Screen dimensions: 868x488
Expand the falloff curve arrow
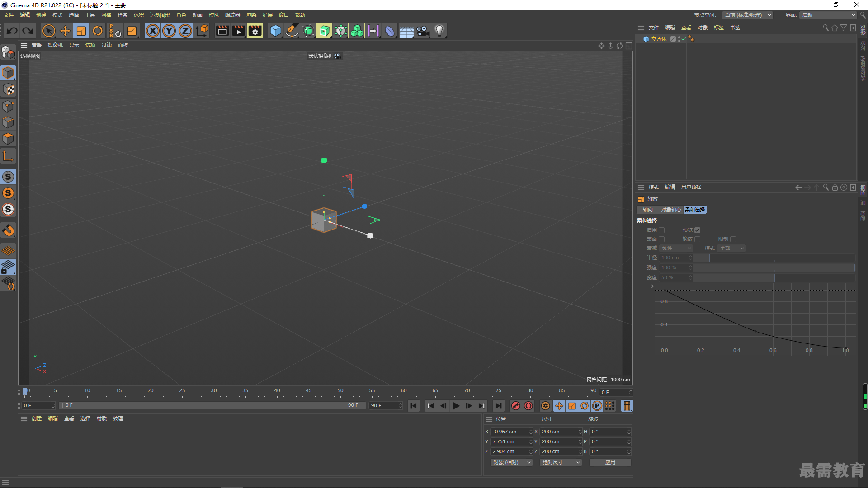(x=652, y=286)
